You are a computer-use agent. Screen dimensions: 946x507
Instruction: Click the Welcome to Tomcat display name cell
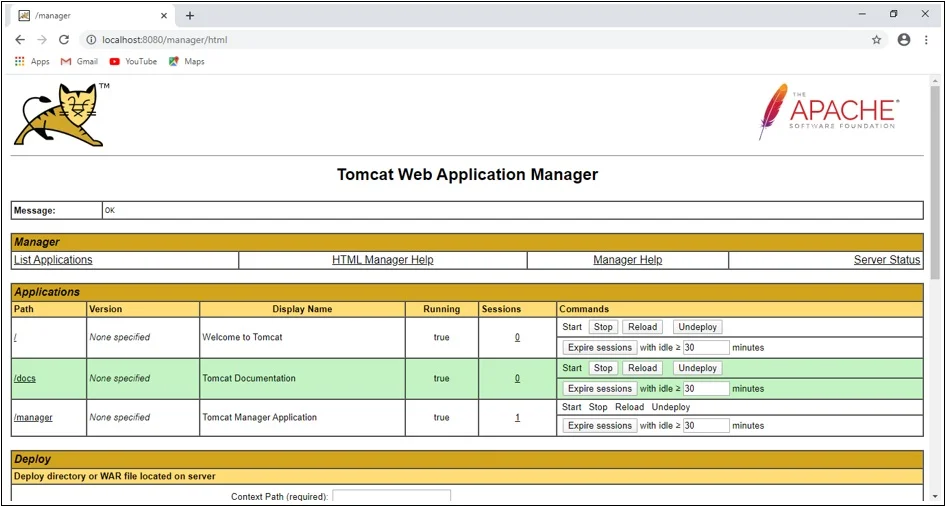click(302, 337)
